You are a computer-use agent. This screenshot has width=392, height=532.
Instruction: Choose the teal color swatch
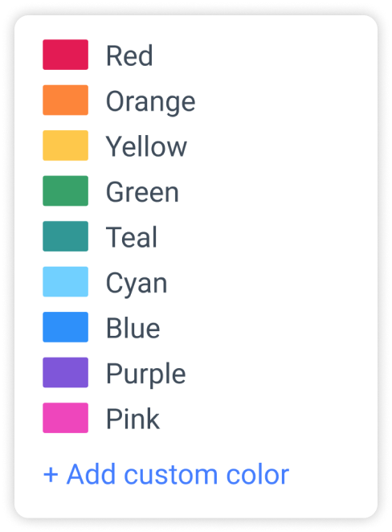click(65, 236)
